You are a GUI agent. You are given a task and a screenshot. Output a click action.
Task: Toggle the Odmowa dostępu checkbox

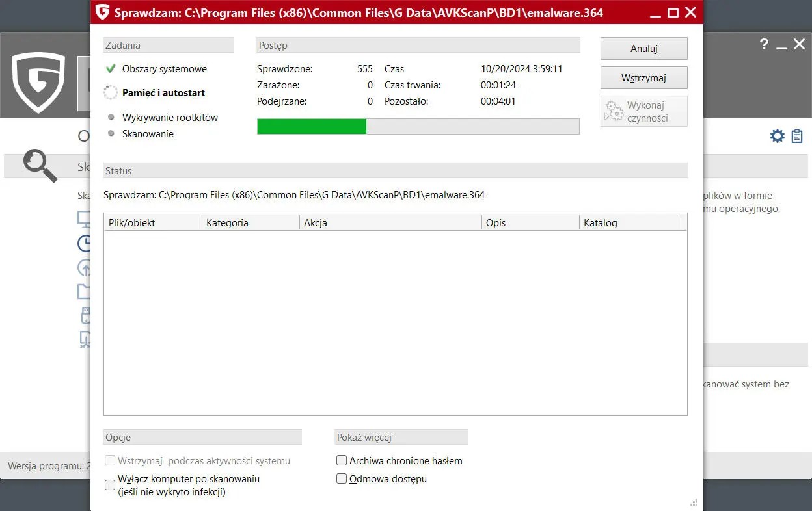pos(342,478)
